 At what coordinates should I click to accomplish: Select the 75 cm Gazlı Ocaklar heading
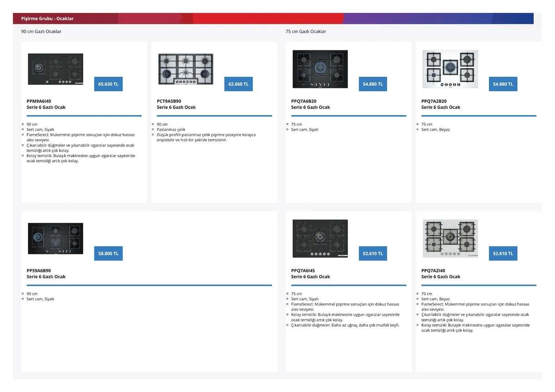[x=306, y=31]
